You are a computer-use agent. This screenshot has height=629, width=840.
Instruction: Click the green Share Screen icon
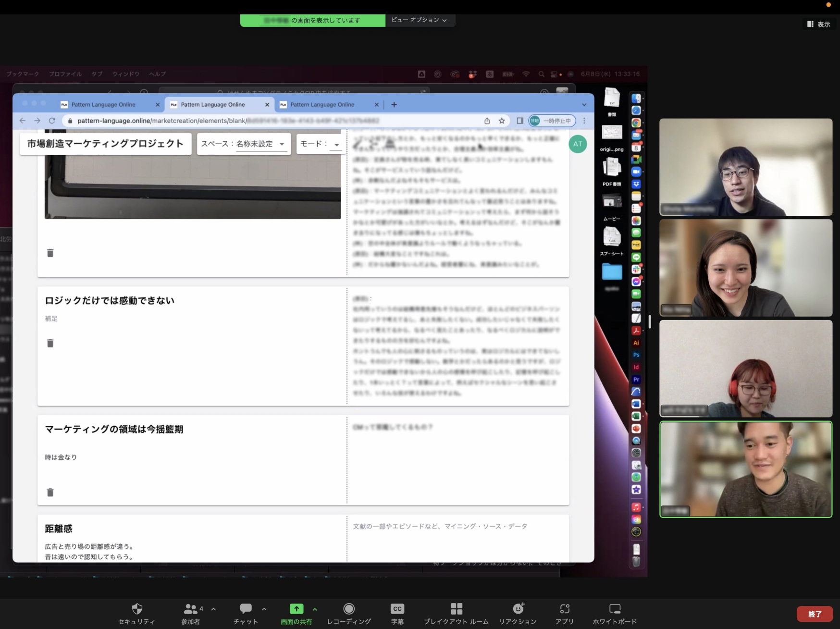296,609
